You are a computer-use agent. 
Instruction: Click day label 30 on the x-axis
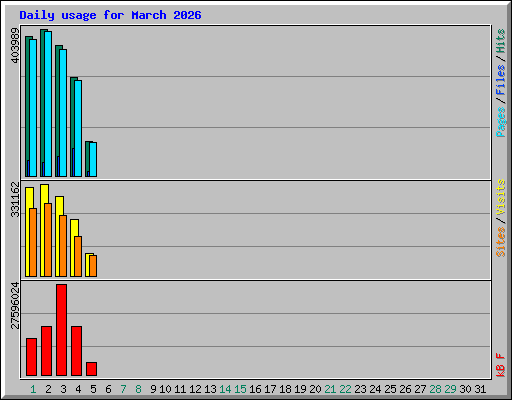click(x=465, y=389)
